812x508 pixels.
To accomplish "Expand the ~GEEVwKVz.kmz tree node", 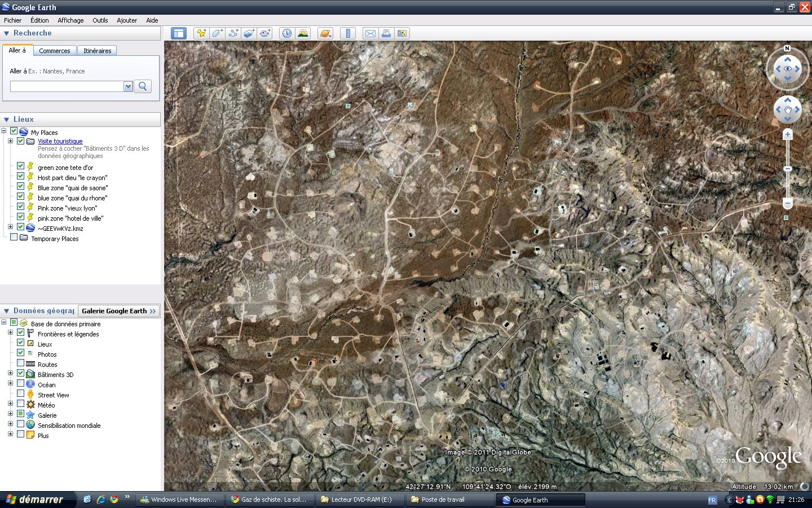I will [10, 227].
